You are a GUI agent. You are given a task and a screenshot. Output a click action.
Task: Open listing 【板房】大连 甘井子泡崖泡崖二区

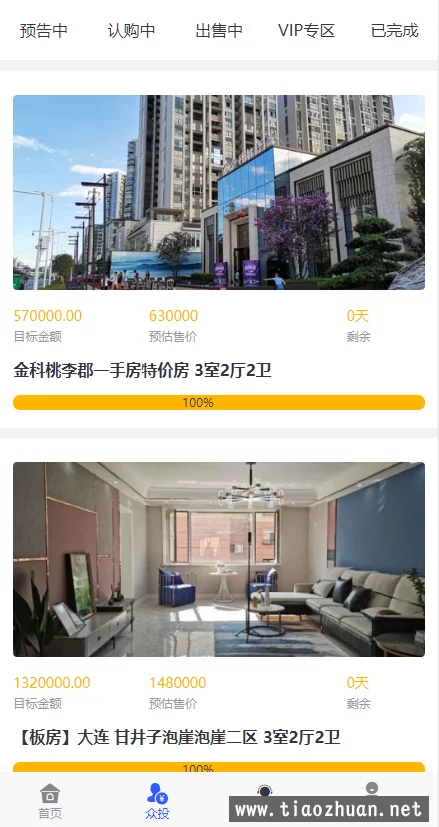point(177,737)
